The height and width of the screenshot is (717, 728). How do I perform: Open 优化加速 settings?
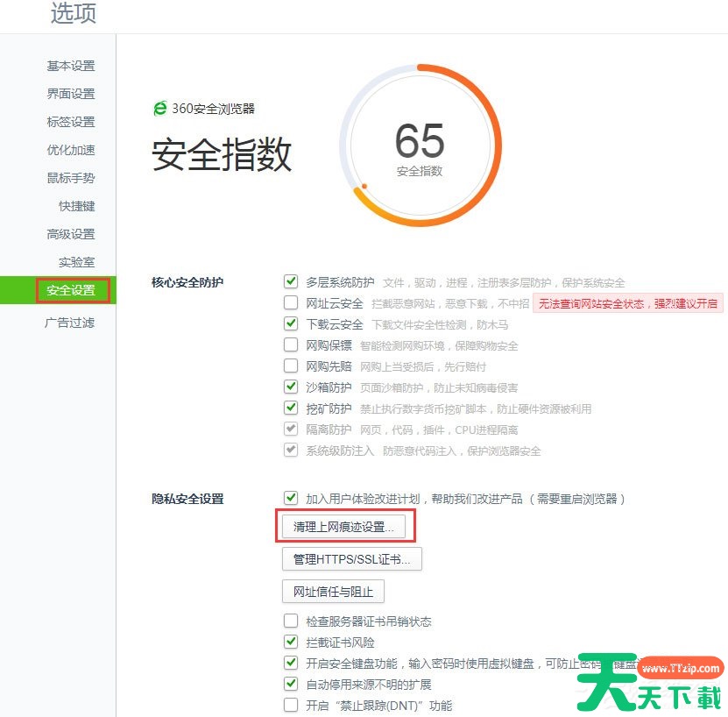70,150
